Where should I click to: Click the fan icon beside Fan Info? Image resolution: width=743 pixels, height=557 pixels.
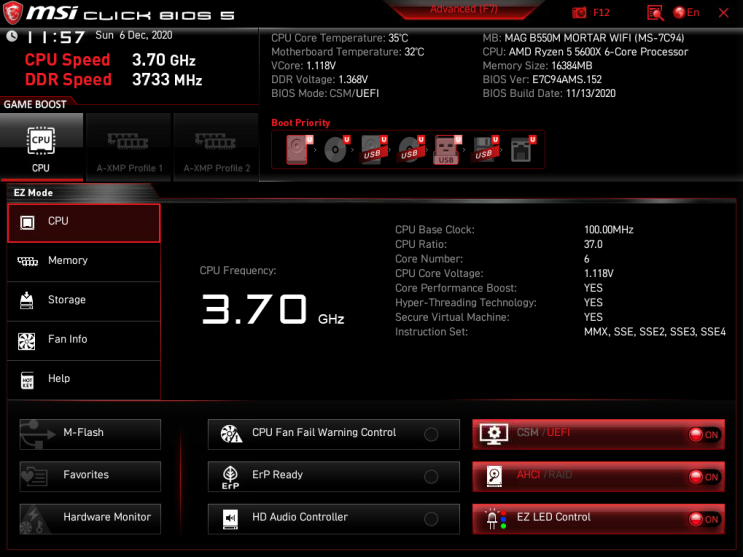pos(27,341)
